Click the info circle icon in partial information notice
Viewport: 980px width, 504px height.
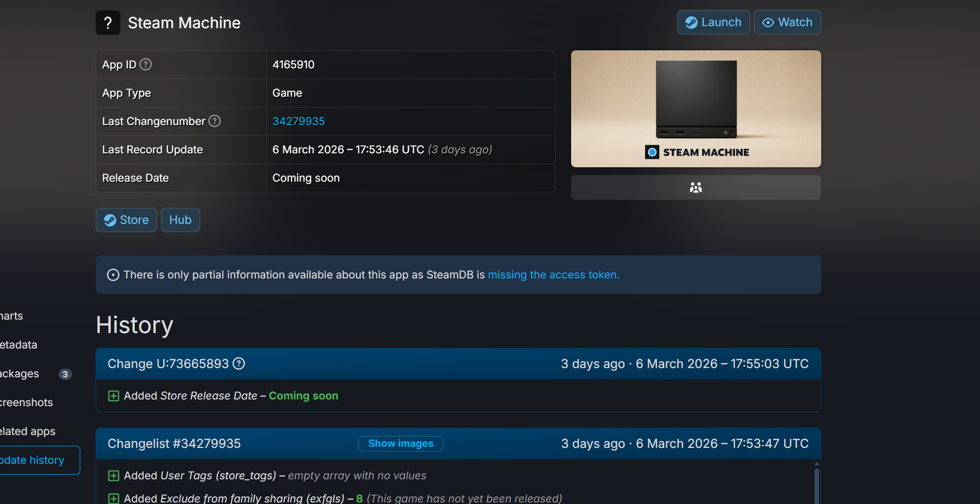click(113, 275)
